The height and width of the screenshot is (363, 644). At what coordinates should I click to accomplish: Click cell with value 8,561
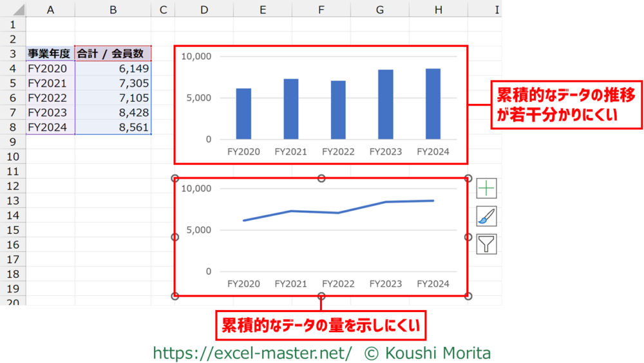click(x=113, y=128)
